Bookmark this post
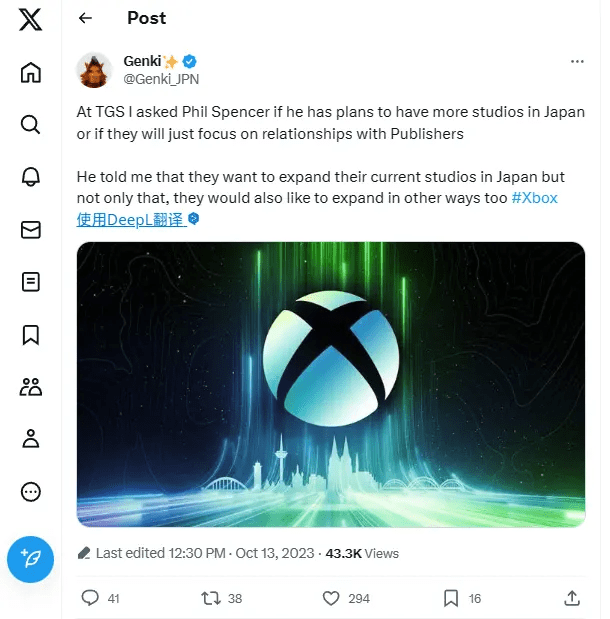Image resolution: width=610 pixels, height=619 pixels. 451,598
